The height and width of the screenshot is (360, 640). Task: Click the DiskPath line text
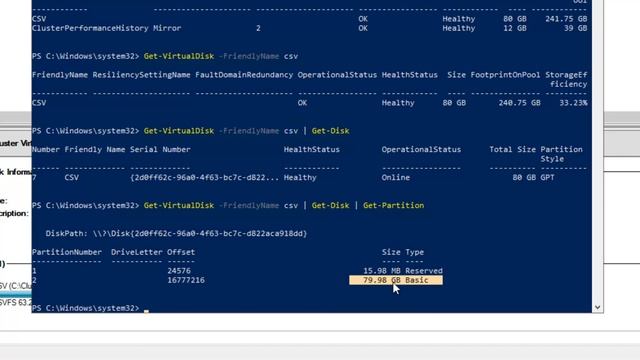176,233
